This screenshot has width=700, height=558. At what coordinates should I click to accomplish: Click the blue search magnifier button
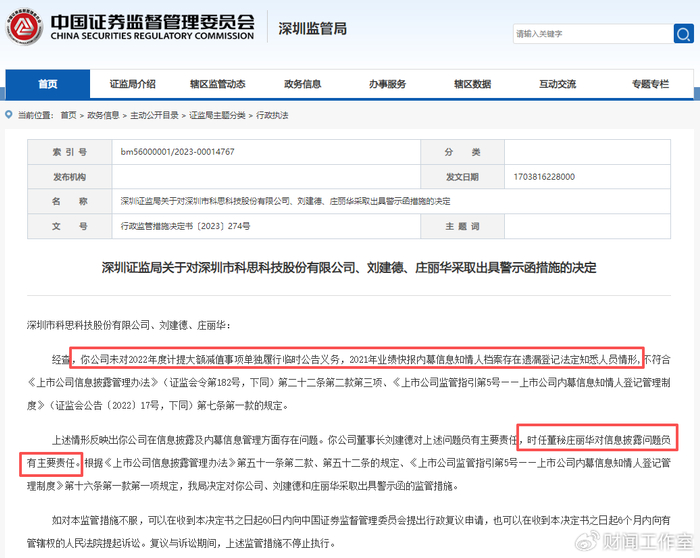(683, 33)
